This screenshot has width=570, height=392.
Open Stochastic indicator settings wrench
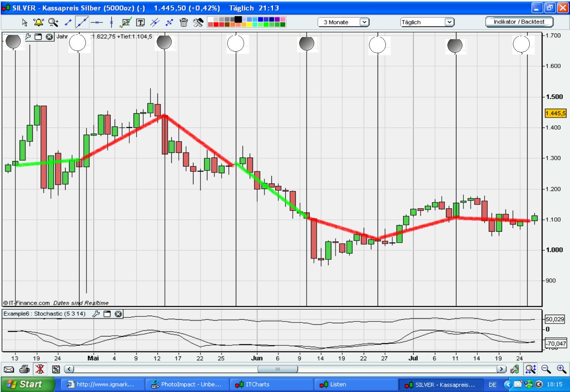click(96, 314)
